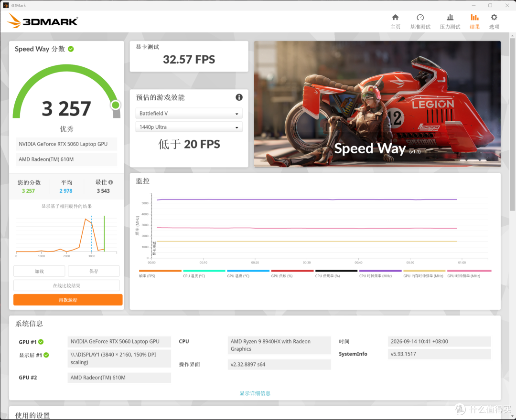The width and height of the screenshot is (516, 420).
Task: Click the 平均 score value 2 978
Action: (66, 191)
